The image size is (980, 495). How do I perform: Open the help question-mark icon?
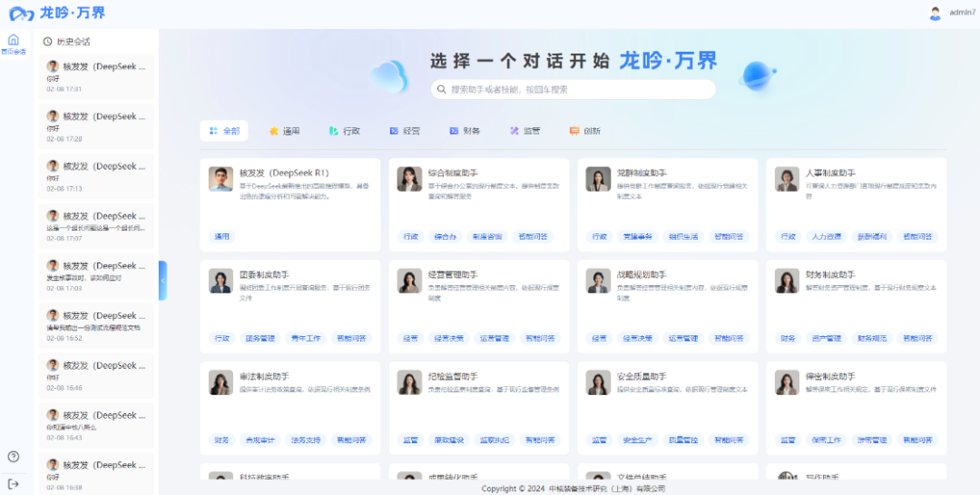(x=14, y=456)
